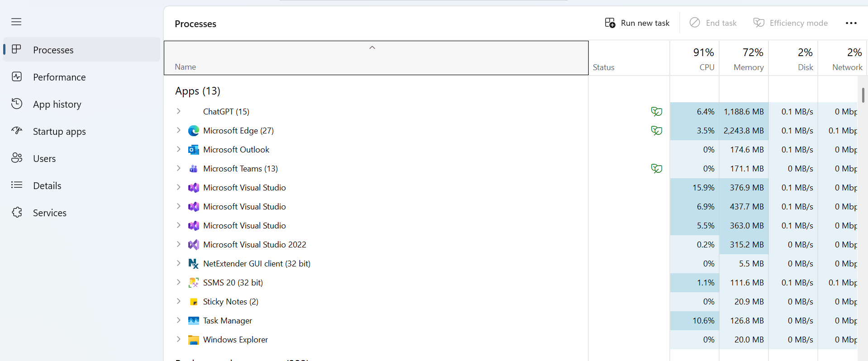
Task: Click the Visual Studio 2022 icon
Action: pyautogui.click(x=194, y=245)
